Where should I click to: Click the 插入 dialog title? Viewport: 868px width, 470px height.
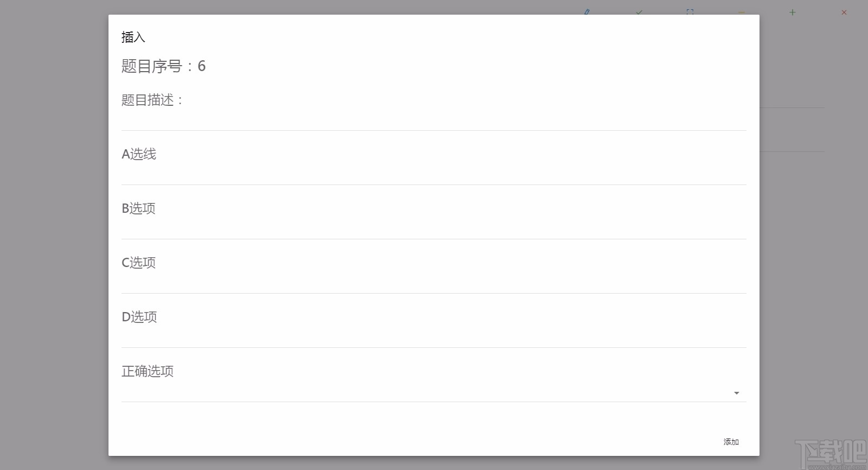[x=133, y=37]
